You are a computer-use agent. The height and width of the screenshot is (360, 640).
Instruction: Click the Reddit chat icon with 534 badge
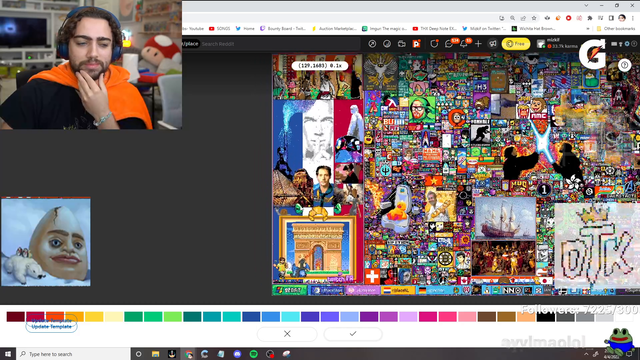449,44
